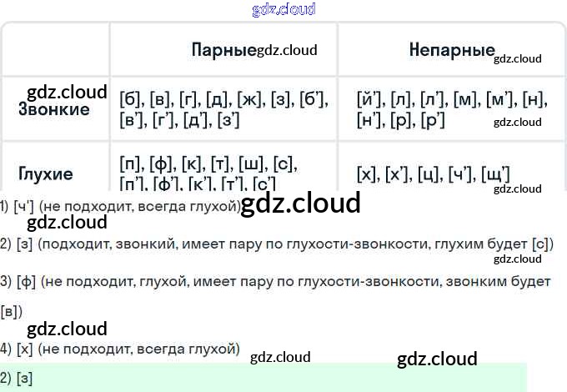Click unpaired voiced cell starting with [й']
Screen dimensions: 567x392
tap(450, 109)
